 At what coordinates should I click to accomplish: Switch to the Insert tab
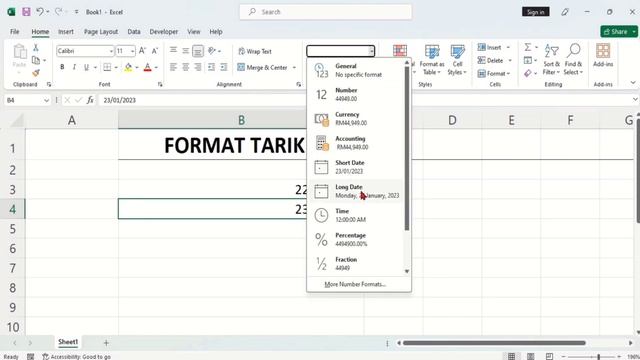(x=66, y=31)
